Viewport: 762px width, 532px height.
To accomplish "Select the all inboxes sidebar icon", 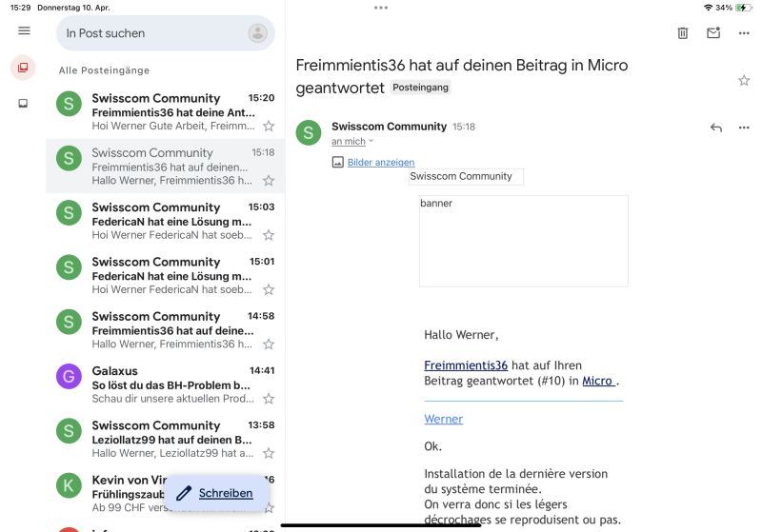I will (x=24, y=68).
